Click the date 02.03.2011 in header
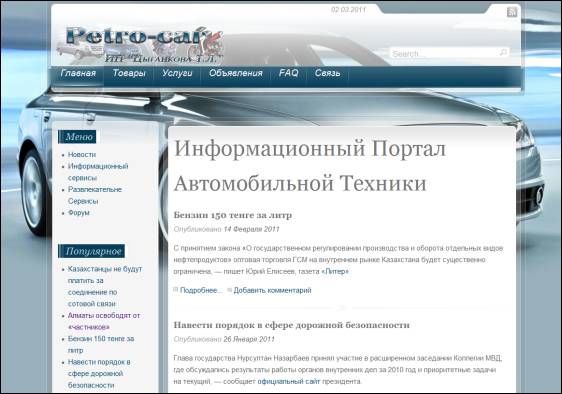 pyautogui.click(x=348, y=10)
